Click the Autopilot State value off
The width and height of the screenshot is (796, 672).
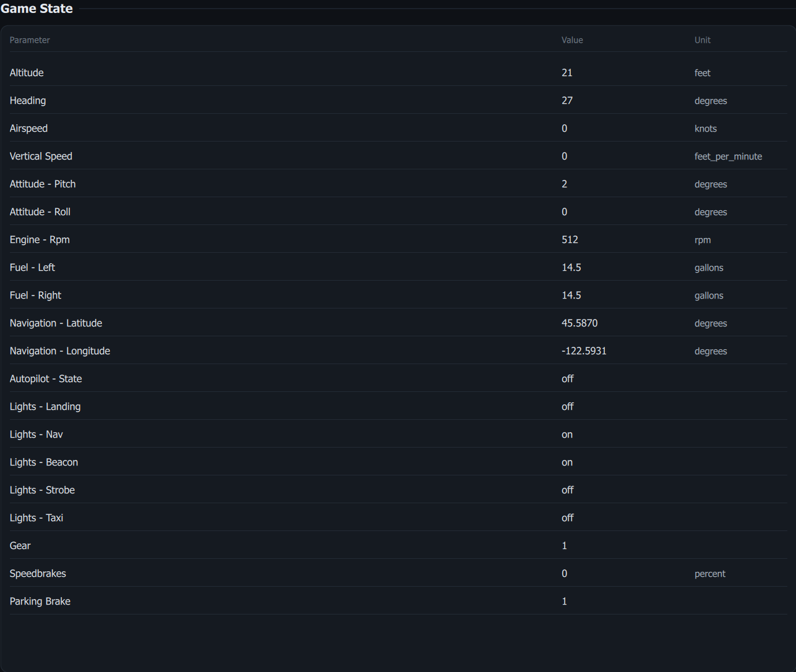[568, 379]
